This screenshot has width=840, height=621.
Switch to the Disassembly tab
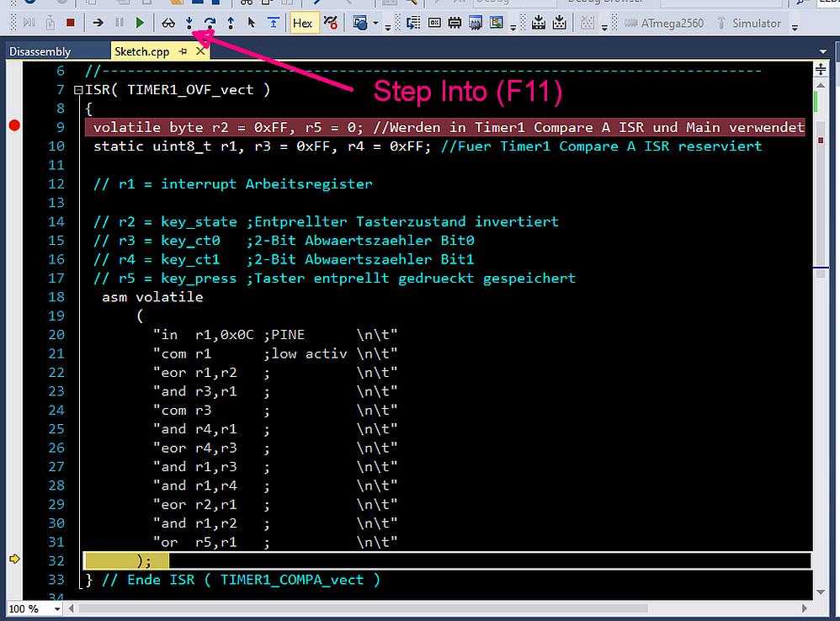pyautogui.click(x=40, y=51)
